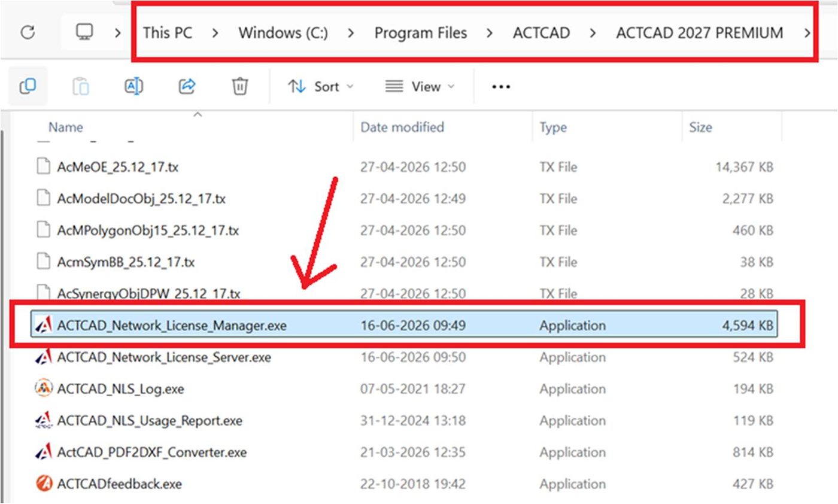Go to ACTCAD folder in the breadcrumb
This screenshot has width=838, height=504.
tap(541, 33)
